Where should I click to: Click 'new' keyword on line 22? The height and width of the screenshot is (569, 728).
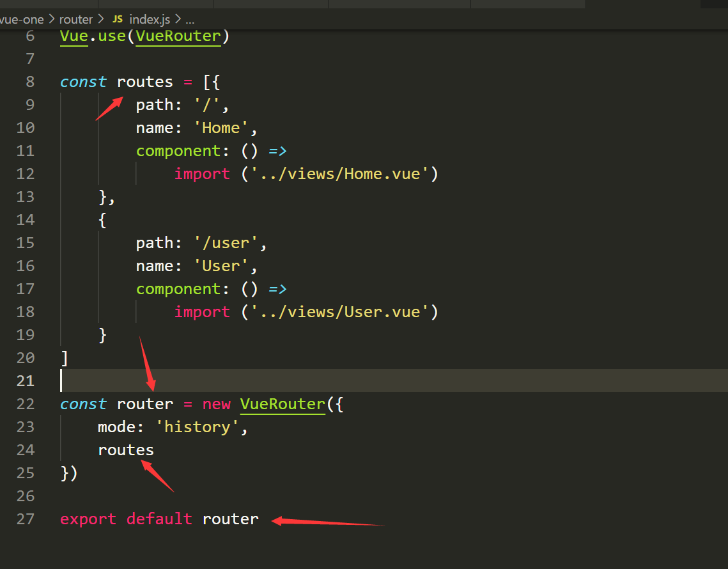coord(217,404)
